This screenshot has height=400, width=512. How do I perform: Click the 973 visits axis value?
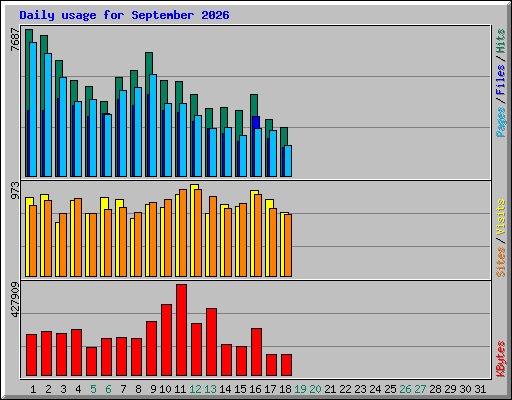tap(15, 190)
